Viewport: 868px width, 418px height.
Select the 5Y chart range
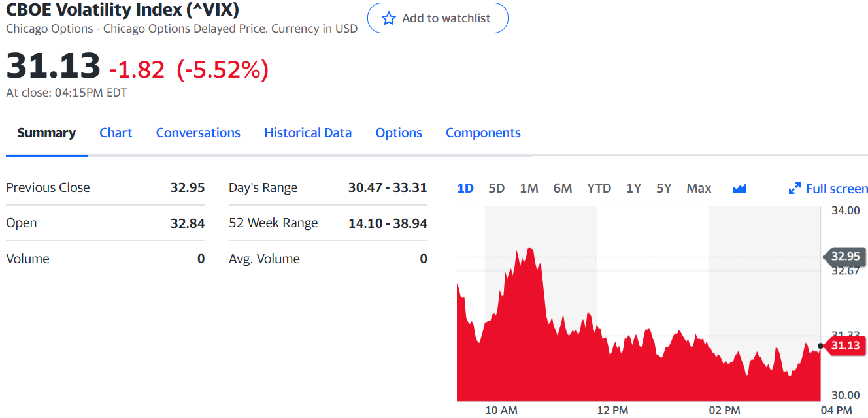coord(663,188)
